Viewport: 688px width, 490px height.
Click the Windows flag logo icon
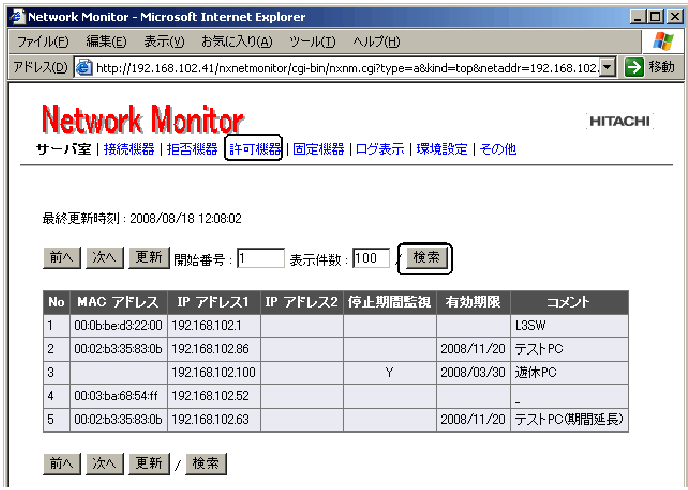663,42
